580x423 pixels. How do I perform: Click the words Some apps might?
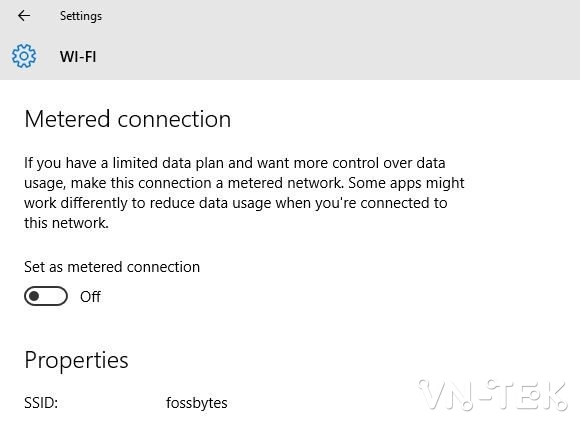click(407, 183)
